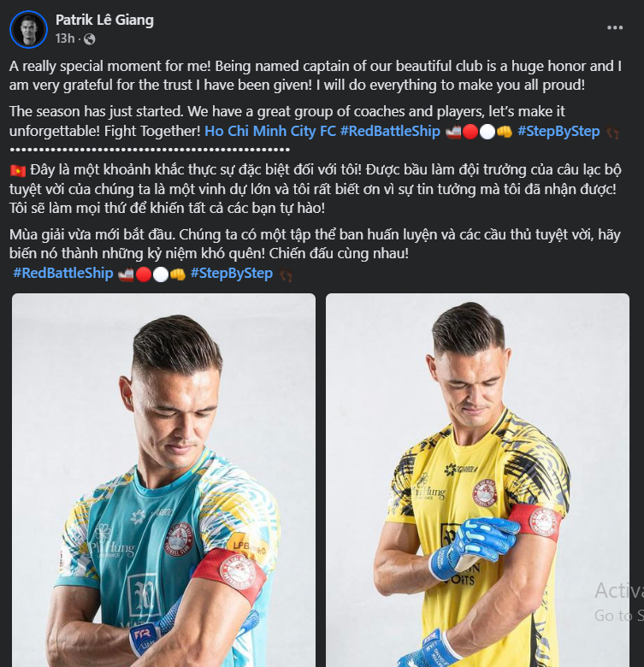Image resolution: width=644 pixels, height=667 pixels.
Task: View the yellow jersey photo
Action: click(477, 480)
